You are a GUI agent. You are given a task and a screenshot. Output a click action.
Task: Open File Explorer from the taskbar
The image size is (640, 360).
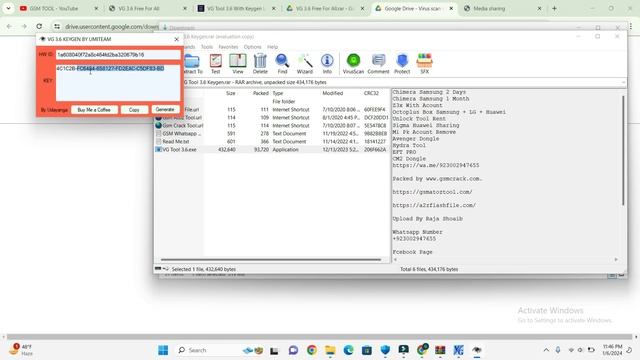point(330,350)
